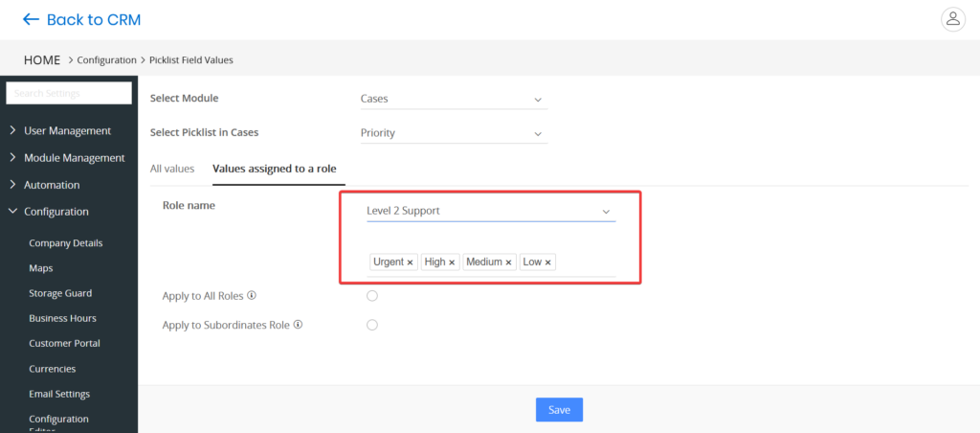Remove the Urgent tag with its x
Screen dimensions: 980x433
click(410, 262)
